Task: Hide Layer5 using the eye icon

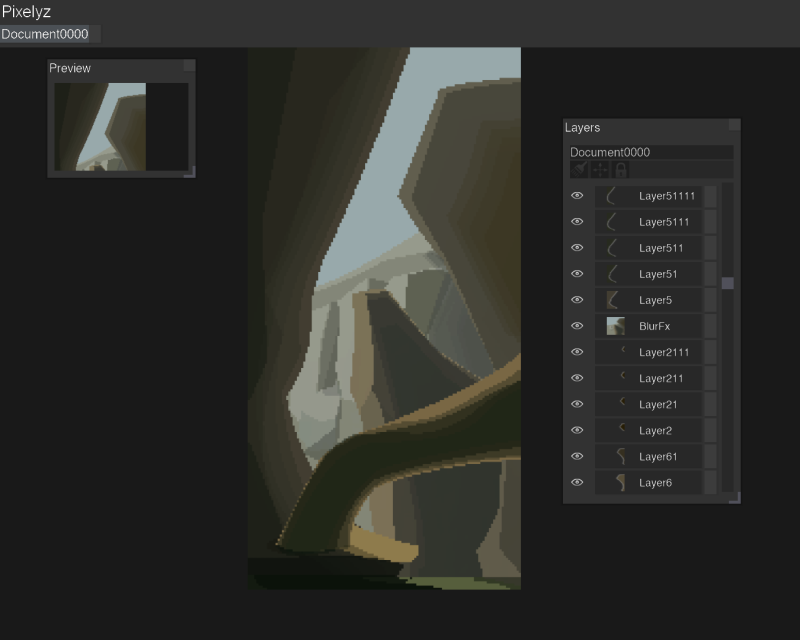Action: tap(577, 300)
